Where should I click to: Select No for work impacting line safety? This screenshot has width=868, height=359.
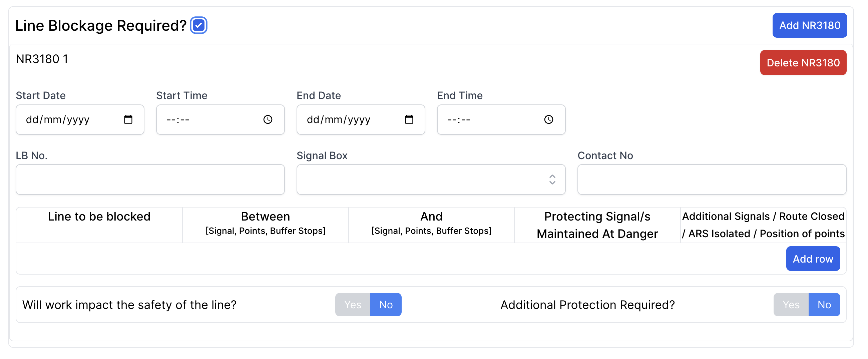click(386, 304)
